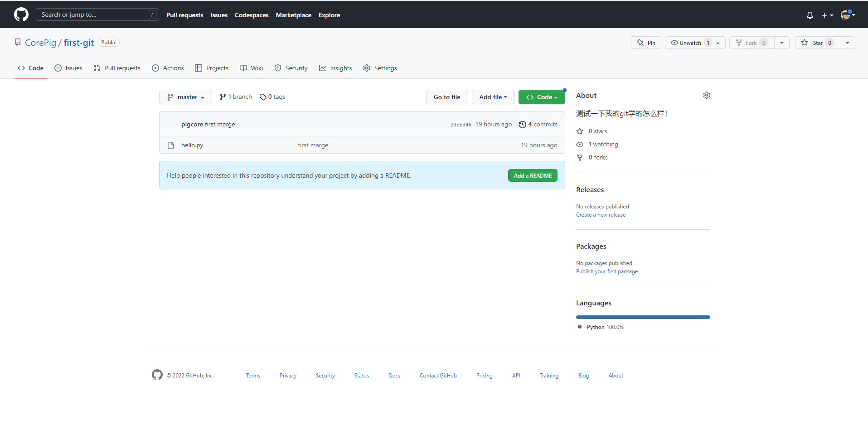Click Publish your first package
The image size is (868, 425).
click(x=607, y=271)
